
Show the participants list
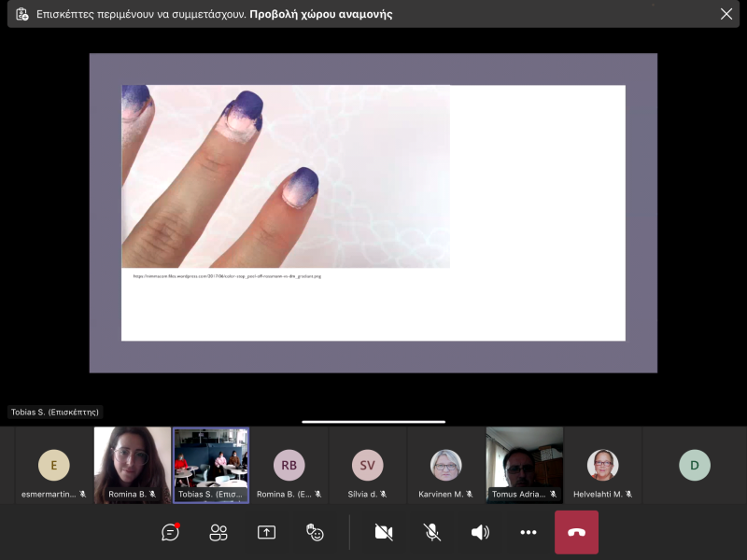[218, 532]
